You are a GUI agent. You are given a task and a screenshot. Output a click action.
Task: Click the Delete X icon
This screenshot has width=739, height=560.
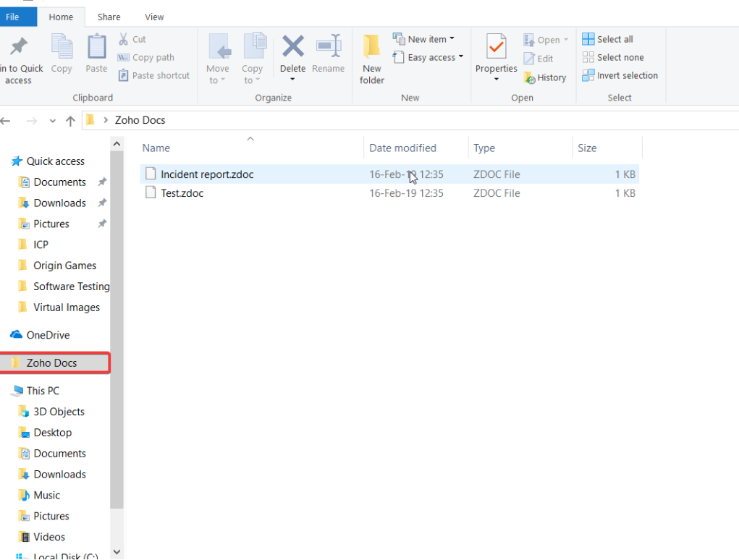tap(292, 46)
